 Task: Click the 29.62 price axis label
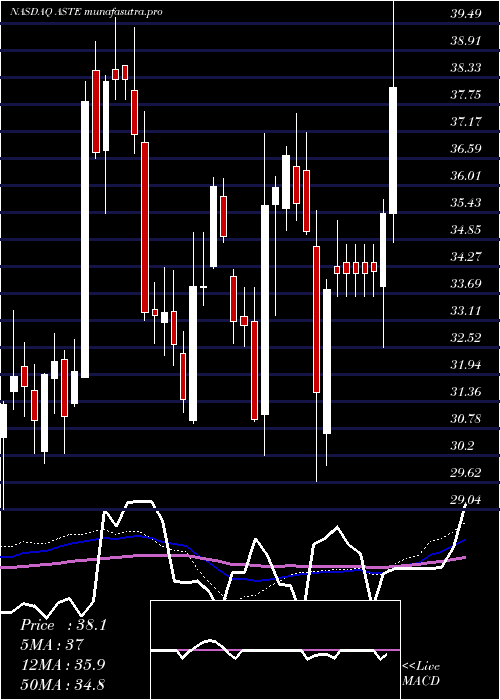(466, 473)
